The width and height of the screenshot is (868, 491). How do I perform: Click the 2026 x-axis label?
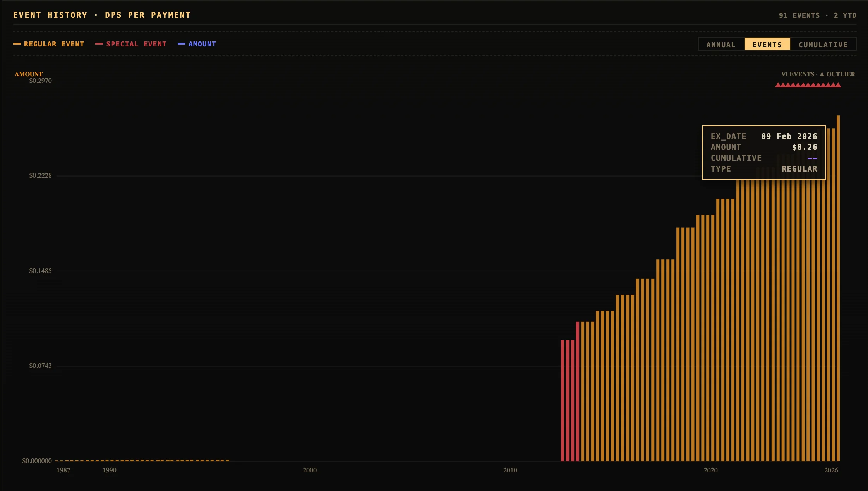coord(831,470)
